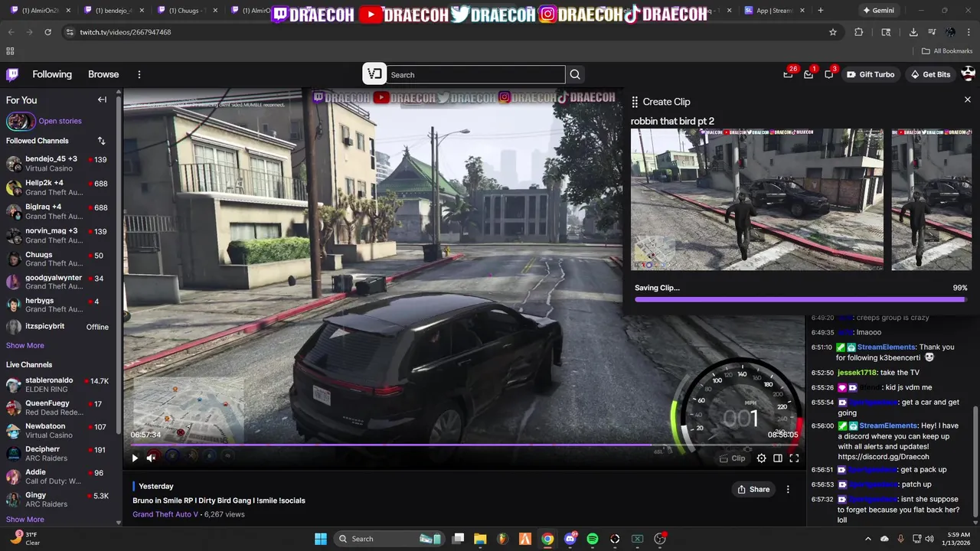Open Grand Theft Auto V category link
Viewport: 980px width, 551px height.
165,514
